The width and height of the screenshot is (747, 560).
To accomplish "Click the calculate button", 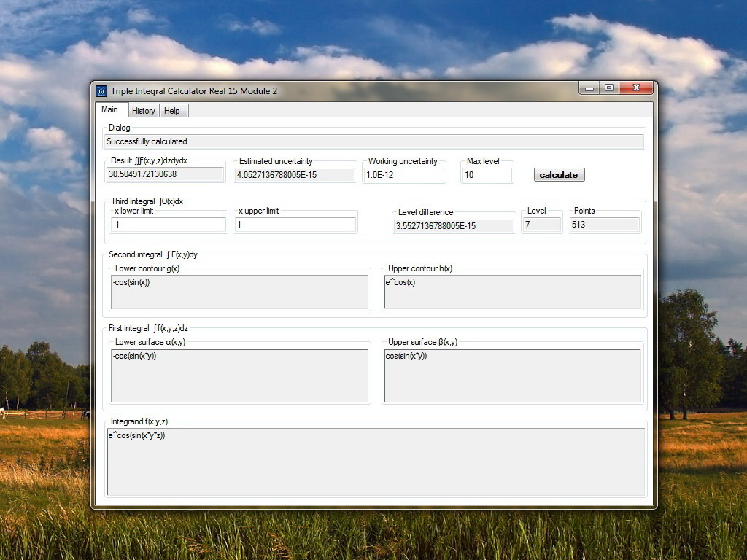I will click(x=559, y=175).
